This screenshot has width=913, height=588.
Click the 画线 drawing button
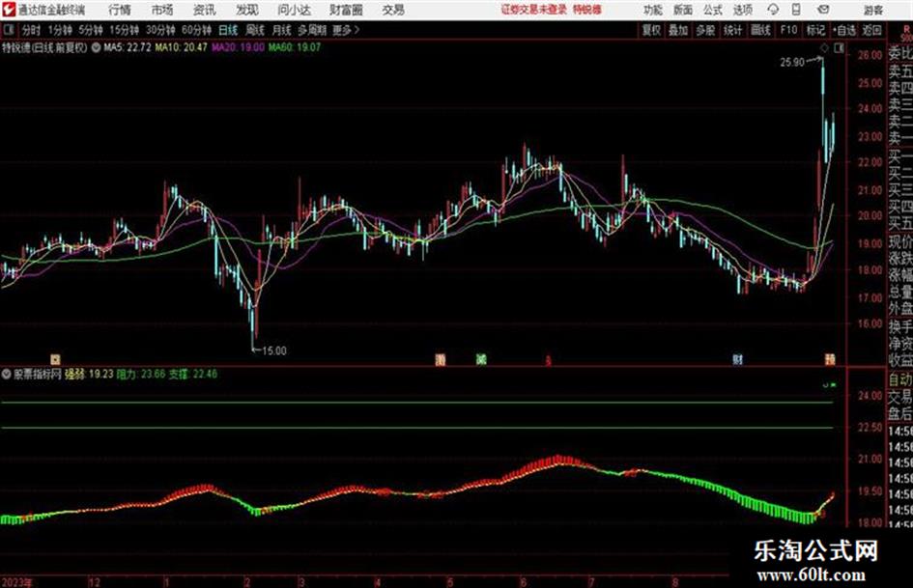[x=760, y=30]
